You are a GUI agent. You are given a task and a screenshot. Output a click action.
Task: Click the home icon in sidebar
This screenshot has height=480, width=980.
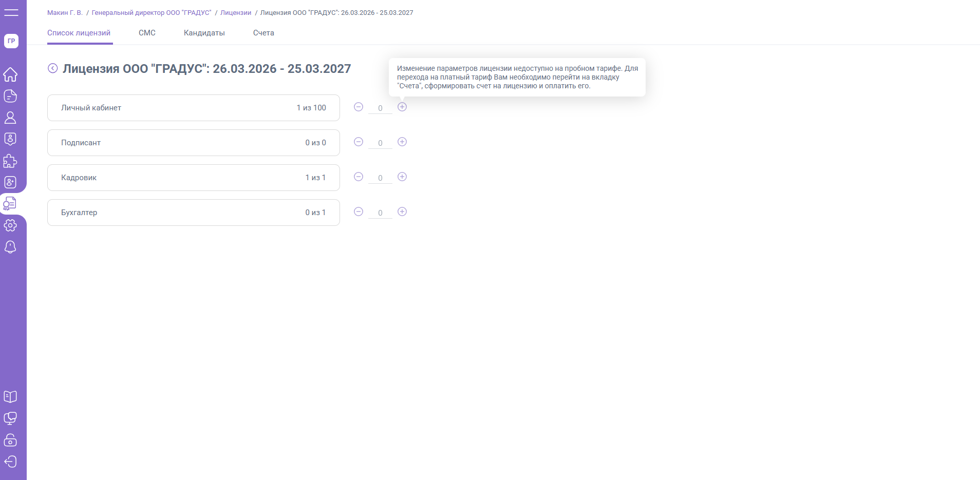pyautogui.click(x=10, y=74)
